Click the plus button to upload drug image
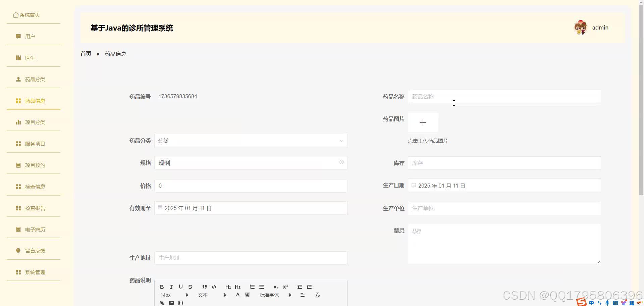644x306 pixels. pos(423,122)
